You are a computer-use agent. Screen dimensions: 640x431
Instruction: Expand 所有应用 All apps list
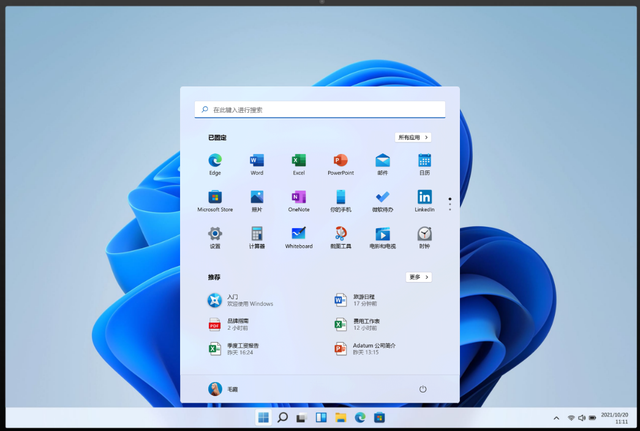click(413, 138)
